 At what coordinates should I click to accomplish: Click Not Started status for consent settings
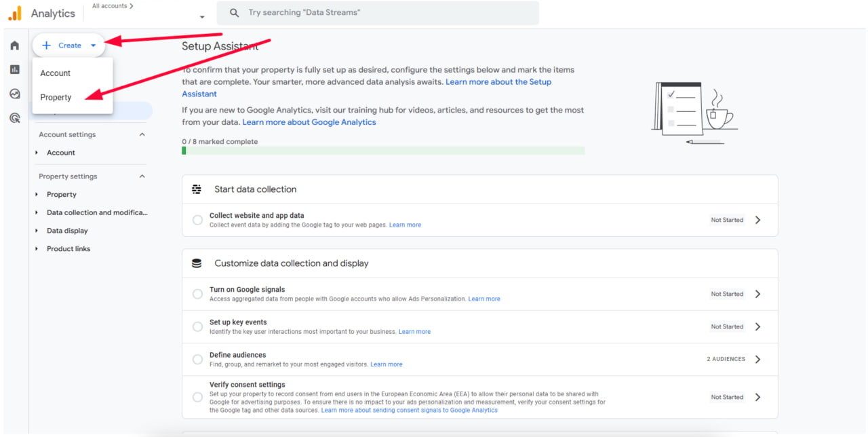point(727,397)
